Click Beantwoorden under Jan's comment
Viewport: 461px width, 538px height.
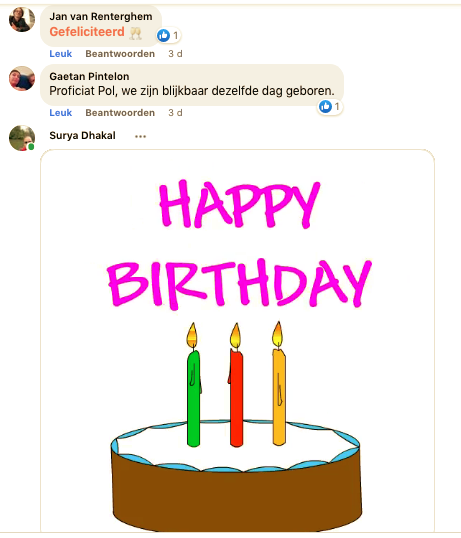click(x=120, y=54)
